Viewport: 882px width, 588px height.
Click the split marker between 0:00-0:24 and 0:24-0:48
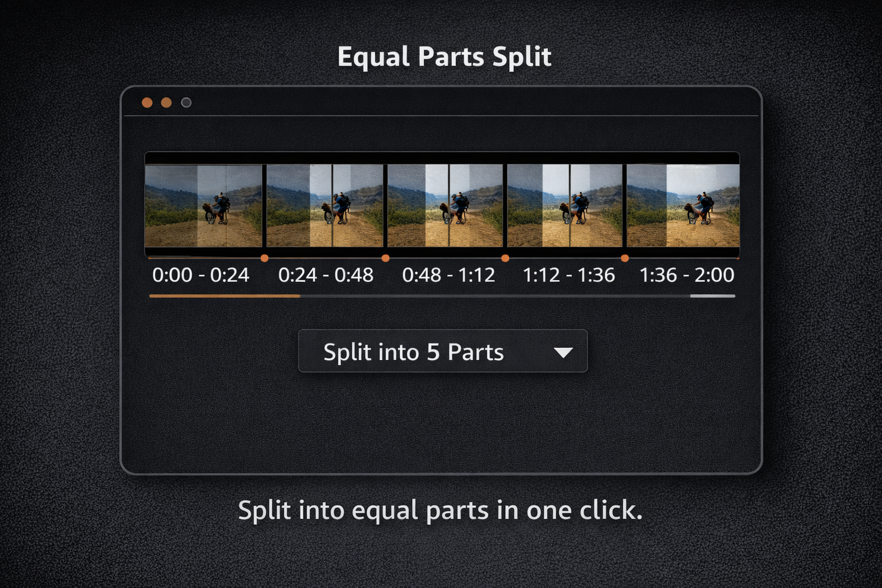(265, 259)
